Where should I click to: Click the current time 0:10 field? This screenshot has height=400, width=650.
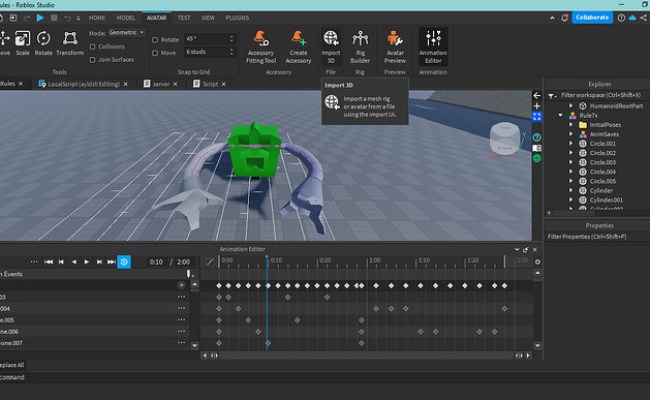pyautogui.click(x=156, y=262)
